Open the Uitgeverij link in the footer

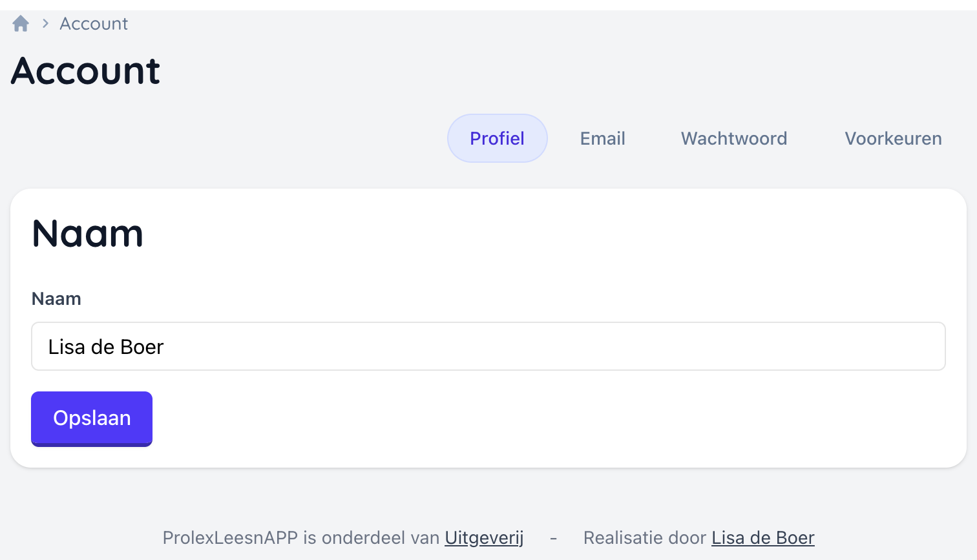point(483,537)
